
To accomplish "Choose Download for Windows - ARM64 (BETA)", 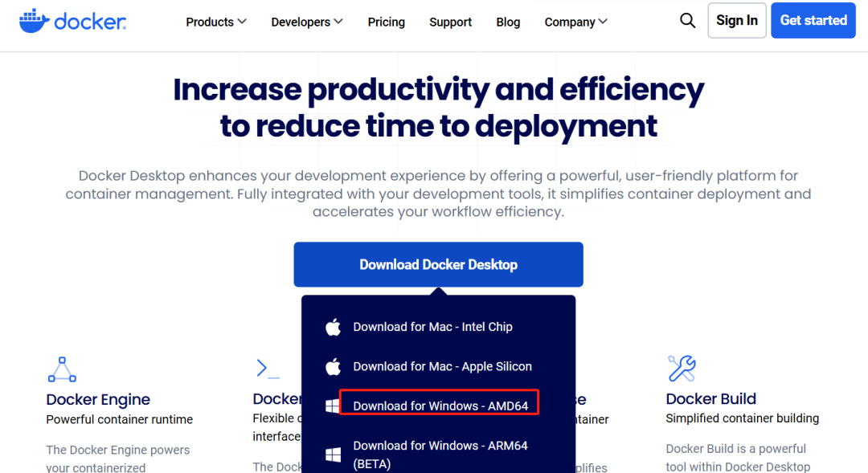I will 440,455.
